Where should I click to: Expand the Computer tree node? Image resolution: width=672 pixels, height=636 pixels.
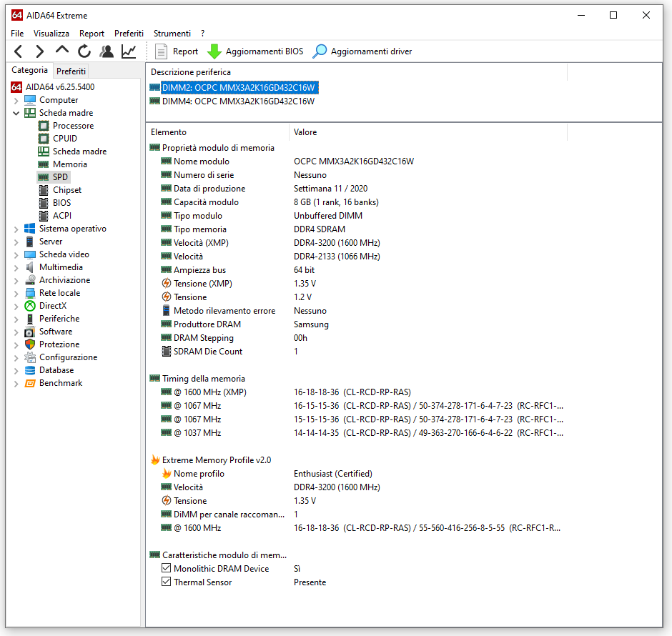[x=16, y=100]
